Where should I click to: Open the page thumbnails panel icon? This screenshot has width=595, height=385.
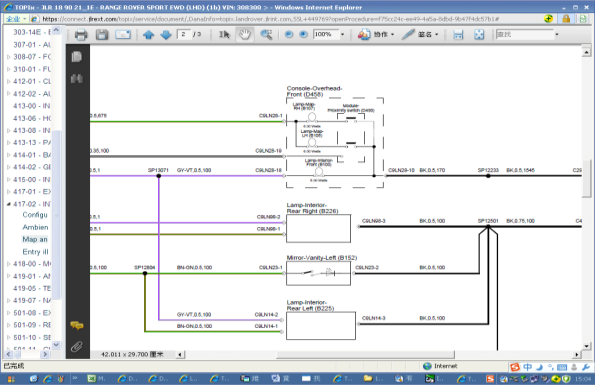(77, 57)
